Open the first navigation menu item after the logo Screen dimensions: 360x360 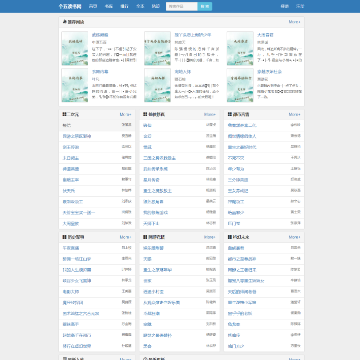pyautogui.click(x=93, y=6)
